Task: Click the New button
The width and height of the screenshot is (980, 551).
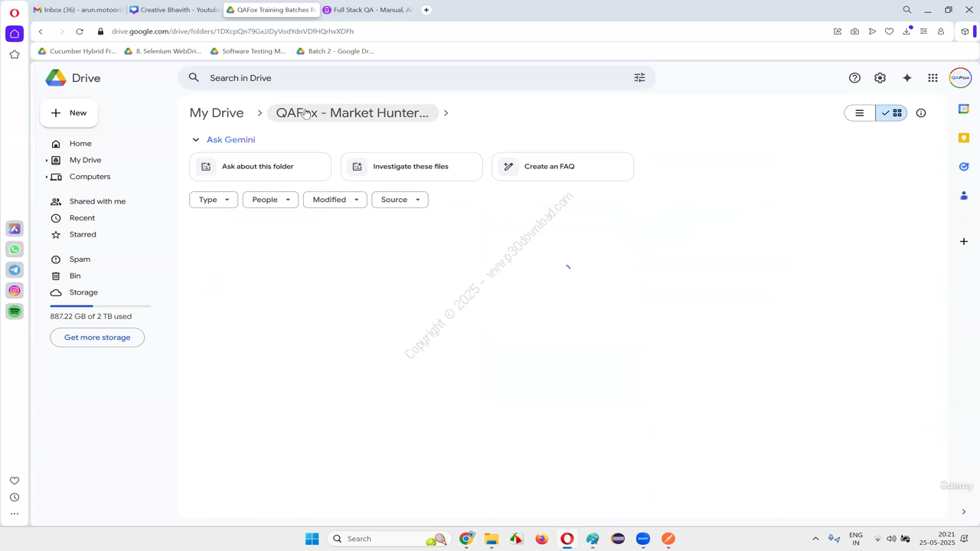Action: coord(69,113)
